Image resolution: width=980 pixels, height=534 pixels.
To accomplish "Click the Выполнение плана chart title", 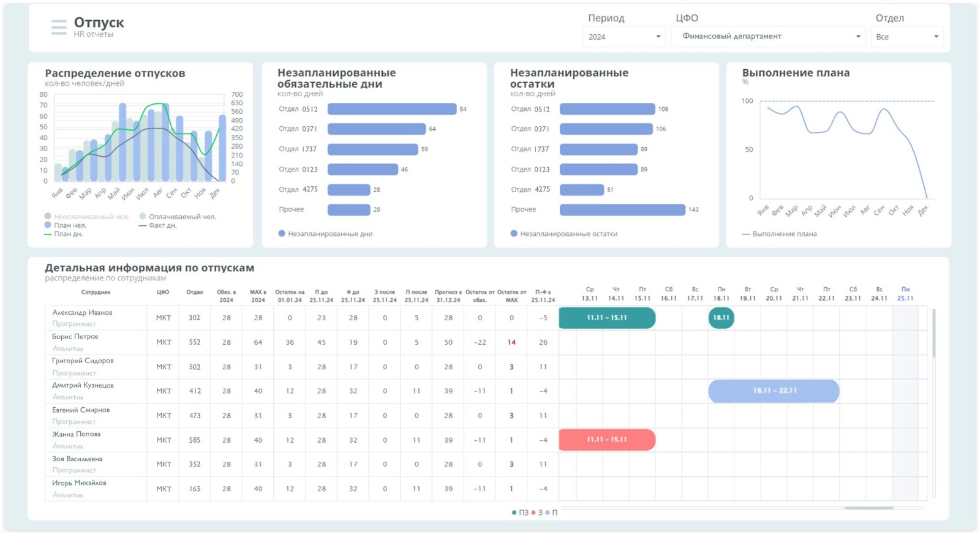I will 796,72.
